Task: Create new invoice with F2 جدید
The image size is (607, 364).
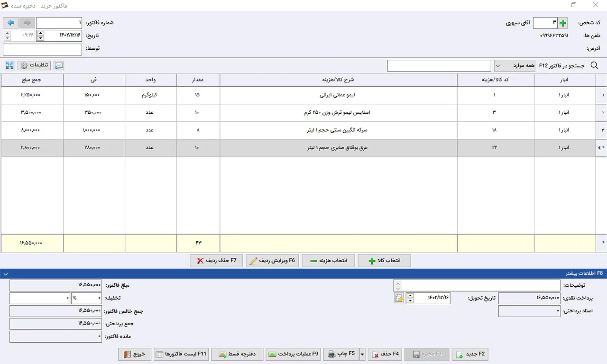Action: 470,354
